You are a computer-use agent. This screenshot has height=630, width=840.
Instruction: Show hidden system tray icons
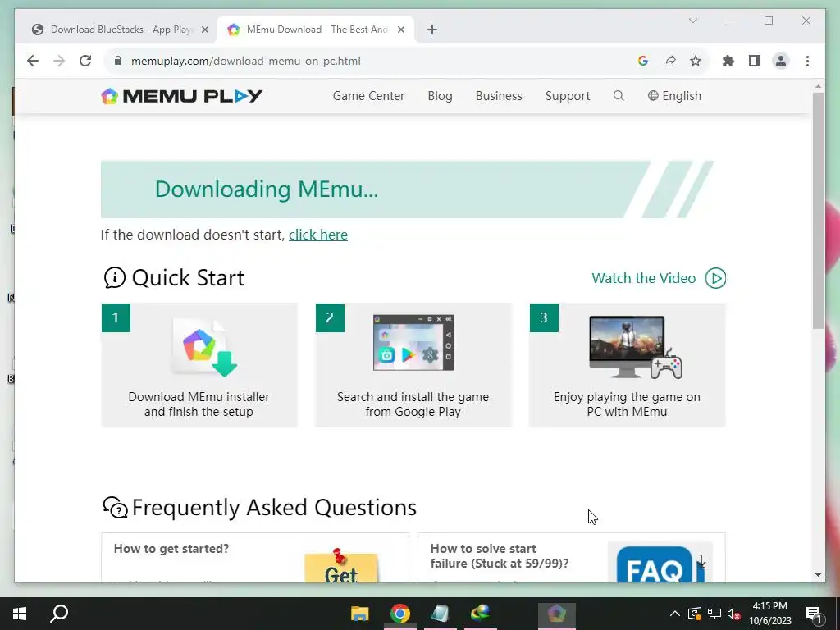coord(674,614)
